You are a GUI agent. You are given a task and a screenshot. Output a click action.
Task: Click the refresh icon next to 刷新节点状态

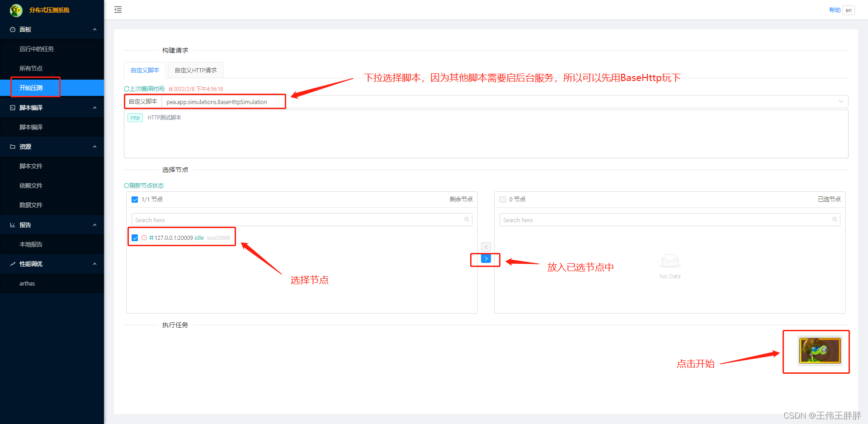(x=127, y=185)
